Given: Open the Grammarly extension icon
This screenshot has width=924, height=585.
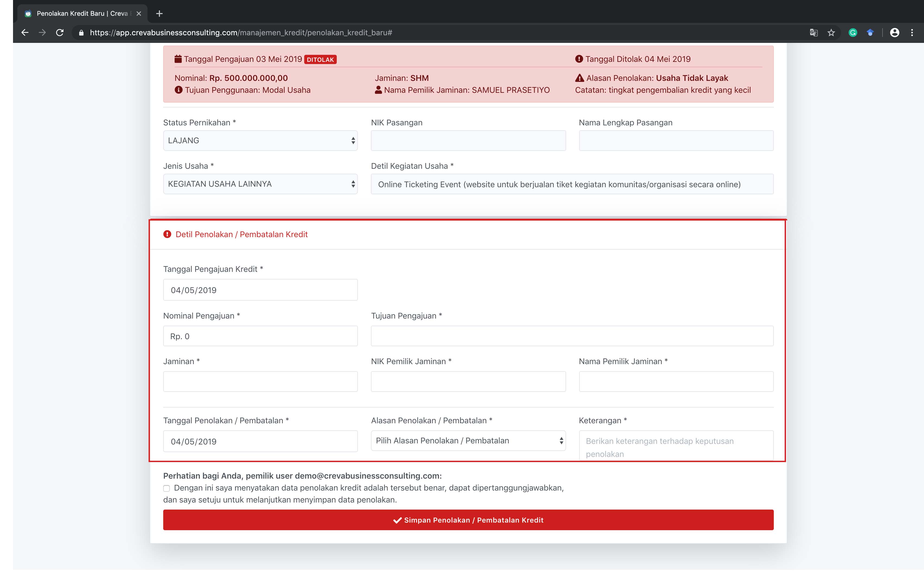Looking at the screenshot, I should [x=853, y=33].
